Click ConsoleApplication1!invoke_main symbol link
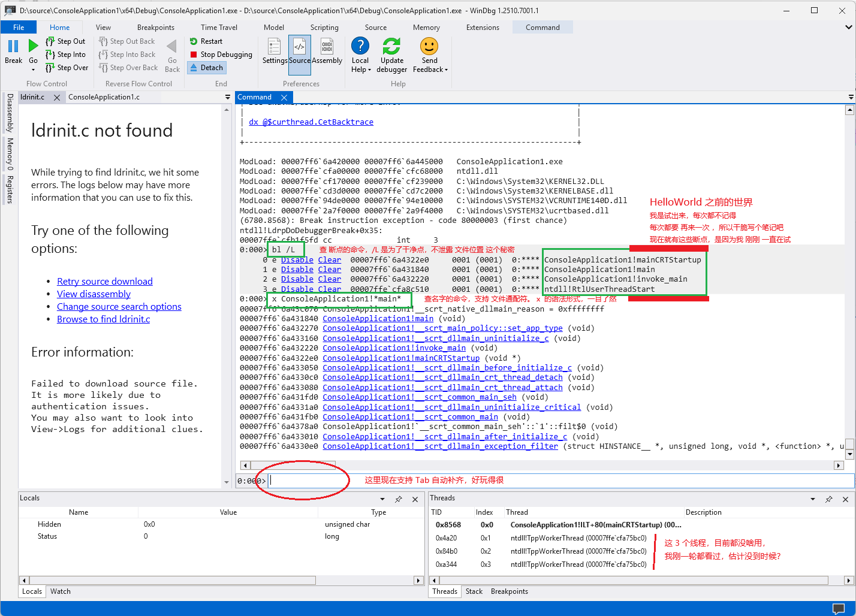The image size is (856, 616). pyautogui.click(x=394, y=348)
